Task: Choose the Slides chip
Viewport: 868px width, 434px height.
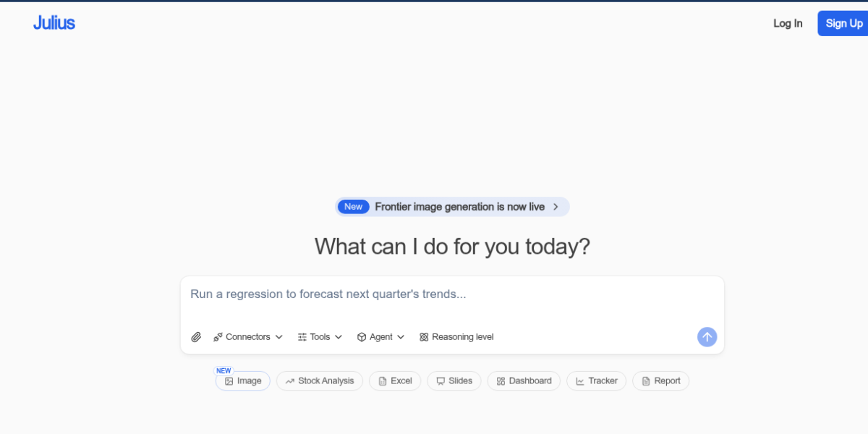Action: [x=454, y=381]
